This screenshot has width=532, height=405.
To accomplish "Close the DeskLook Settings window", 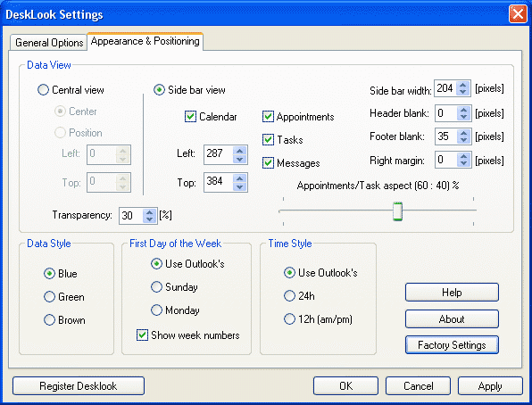I will click(x=518, y=14).
